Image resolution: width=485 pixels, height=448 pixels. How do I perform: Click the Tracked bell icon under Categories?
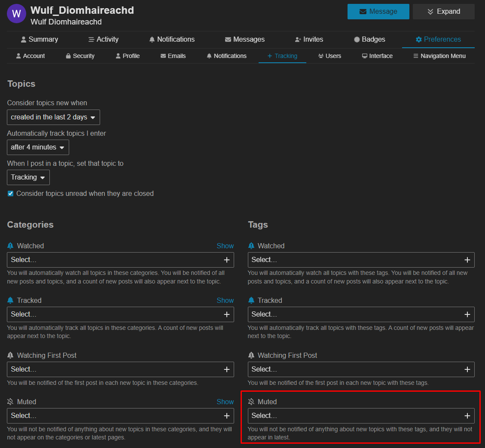(11, 301)
